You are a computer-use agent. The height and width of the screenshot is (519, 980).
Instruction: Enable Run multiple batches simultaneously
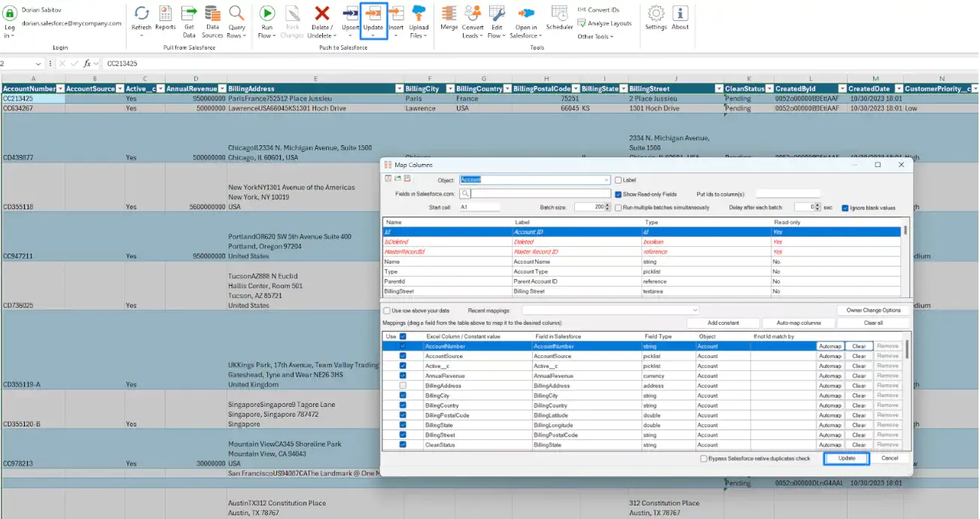coord(618,207)
